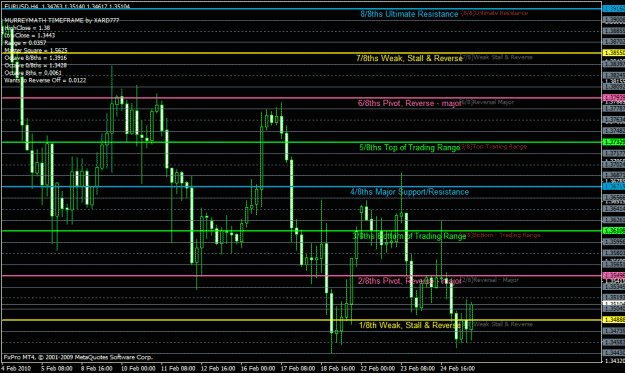This screenshot has width=625, height=373.
Task: Click the blue price tag at 8/8ths line
Action: tap(613, 8)
